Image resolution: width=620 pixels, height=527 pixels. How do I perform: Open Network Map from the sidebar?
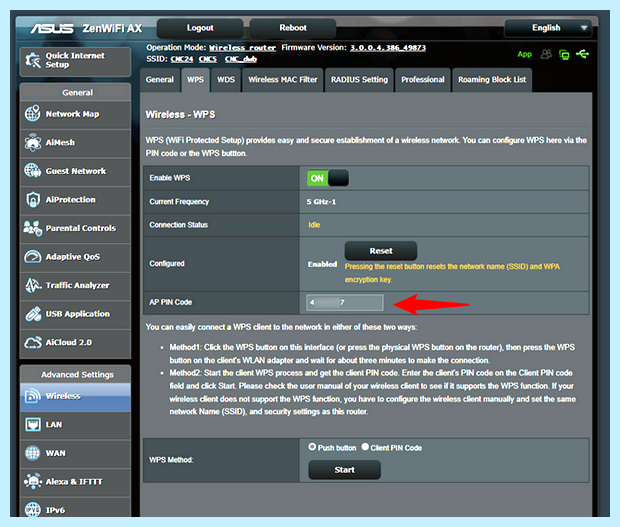(x=75, y=114)
